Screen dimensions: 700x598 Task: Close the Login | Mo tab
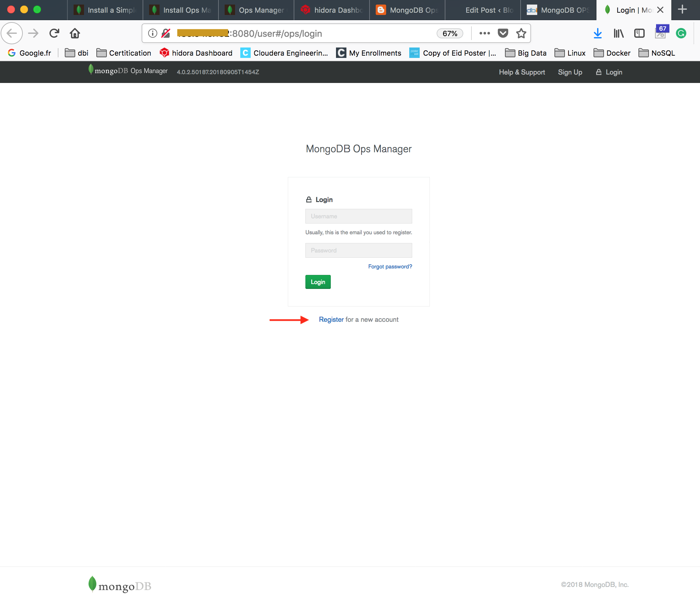click(661, 10)
